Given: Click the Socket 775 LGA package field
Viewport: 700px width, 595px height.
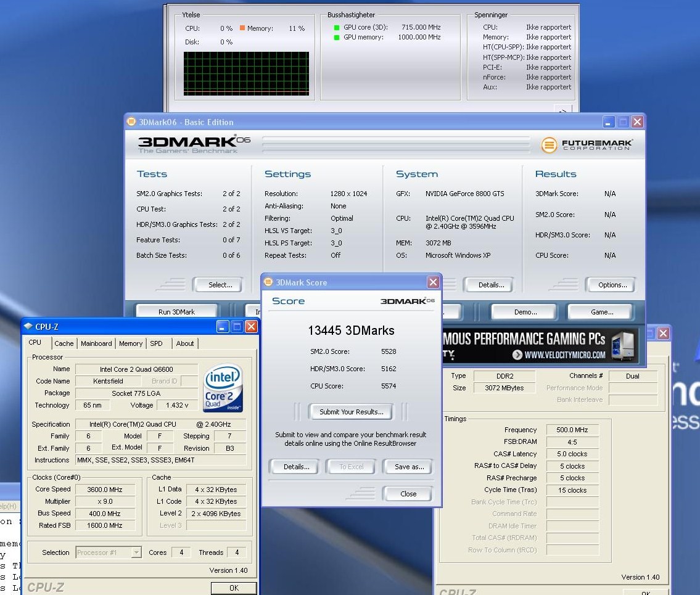Looking at the screenshot, I should pyautogui.click(x=136, y=393).
